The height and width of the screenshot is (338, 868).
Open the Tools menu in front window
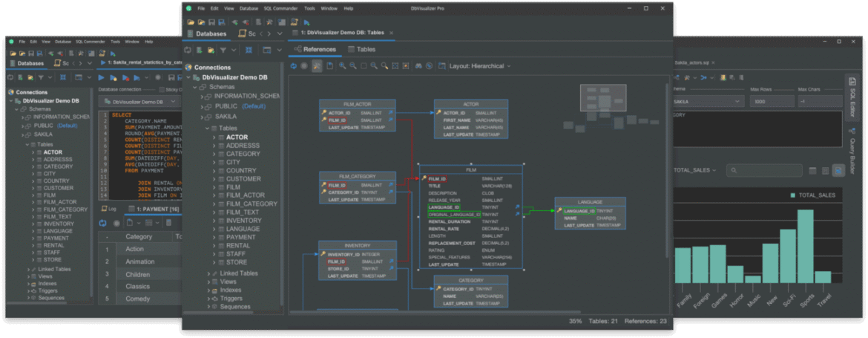coord(310,9)
